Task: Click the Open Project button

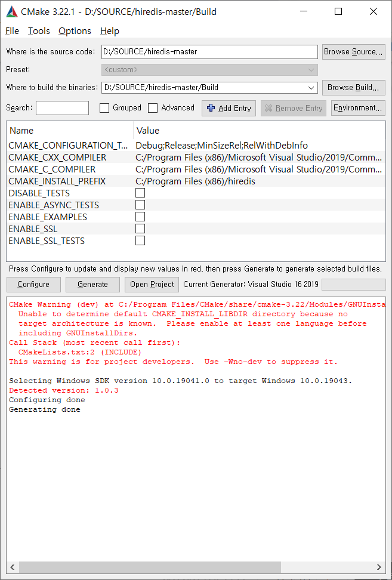Action: [x=152, y=285]
